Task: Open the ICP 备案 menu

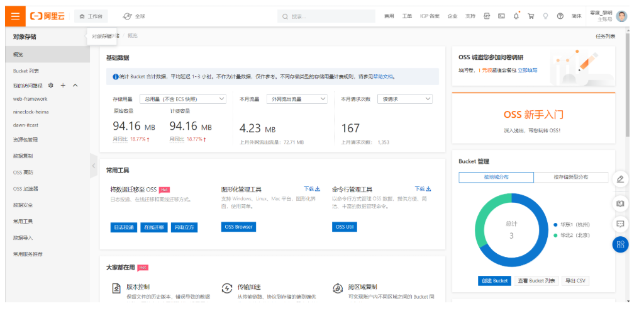Action: (x=429, y=16)
